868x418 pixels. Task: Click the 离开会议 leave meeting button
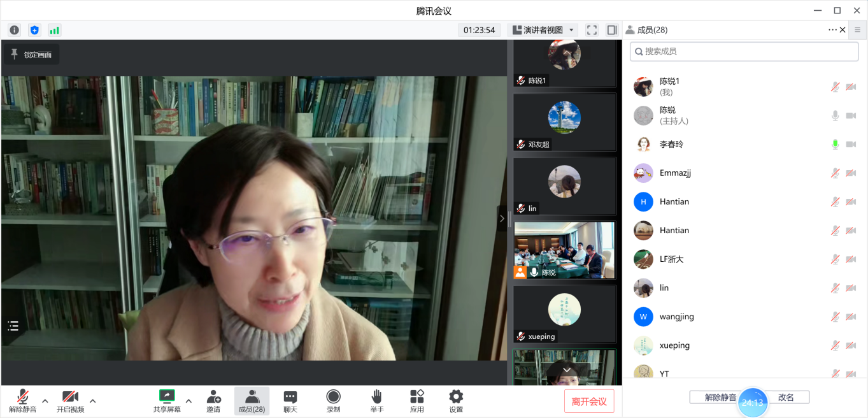tap(589, 401)
